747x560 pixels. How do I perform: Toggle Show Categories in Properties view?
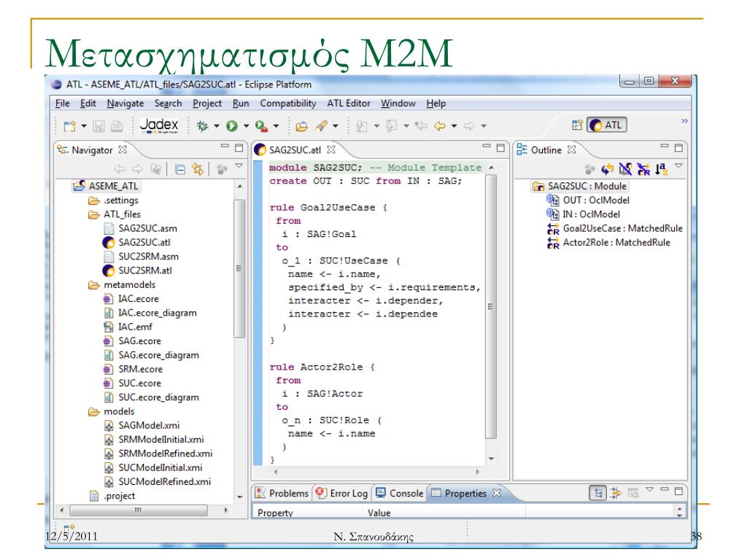[x=598, y=493]
